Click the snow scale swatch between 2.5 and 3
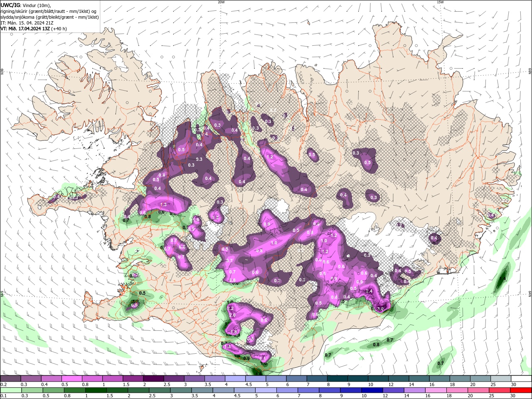This screenshot has width=532, height=399. coord(174,379)
